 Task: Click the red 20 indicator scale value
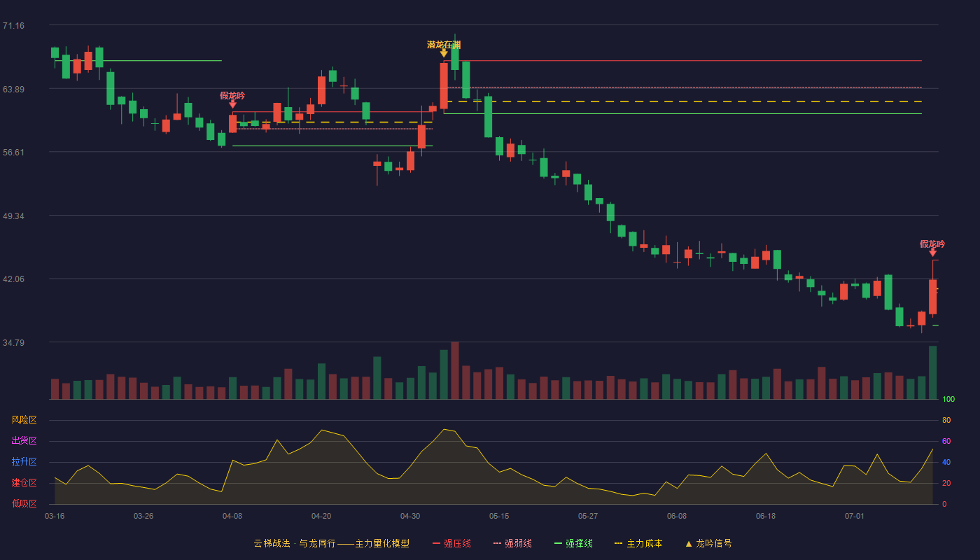[946, 483]
